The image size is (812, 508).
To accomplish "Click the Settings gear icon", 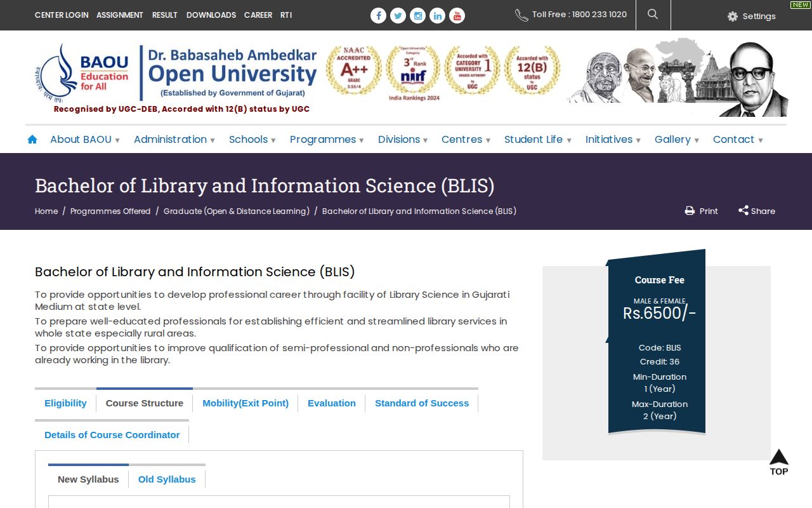I will tap(733, 17).
